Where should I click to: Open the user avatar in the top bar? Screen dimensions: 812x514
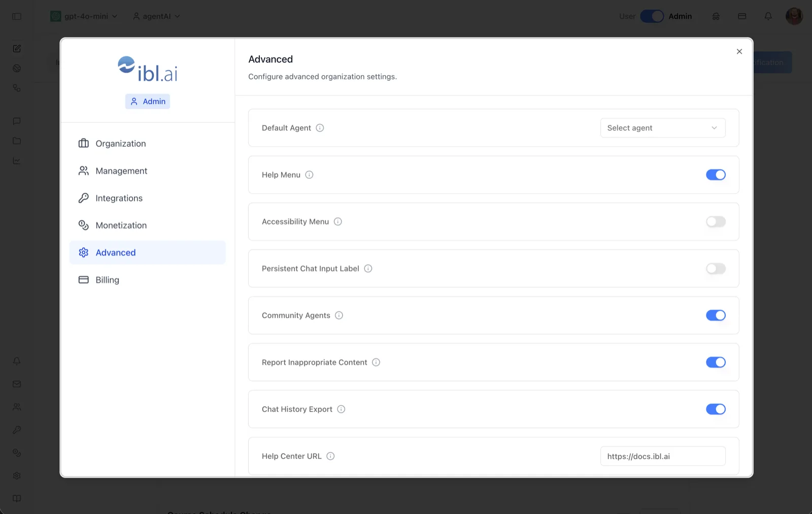[x=794, y=16]
